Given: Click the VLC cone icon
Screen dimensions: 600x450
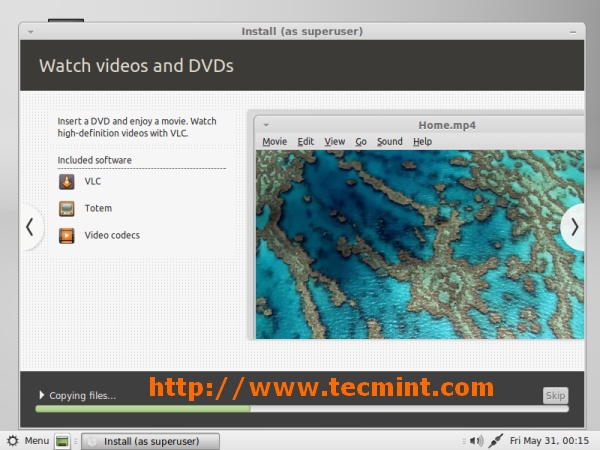Looking at the screenshot, I should 67,182.
